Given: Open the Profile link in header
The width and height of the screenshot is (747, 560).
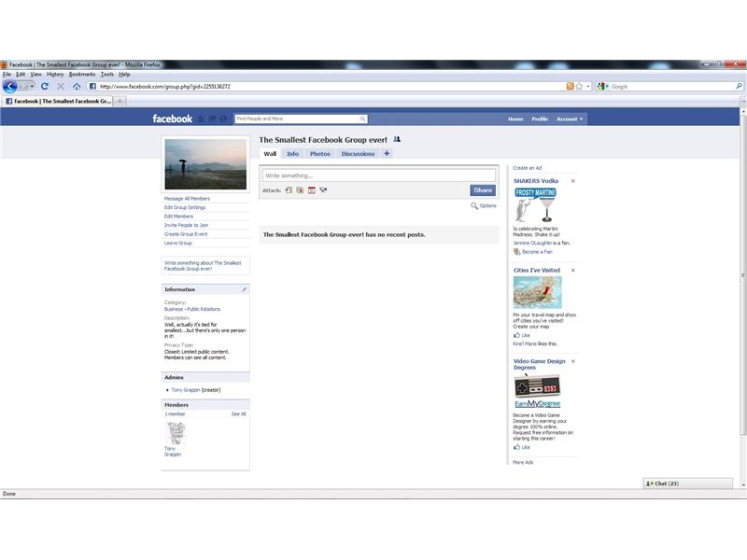Looking at the screenshot, I should tap(540, 119).
